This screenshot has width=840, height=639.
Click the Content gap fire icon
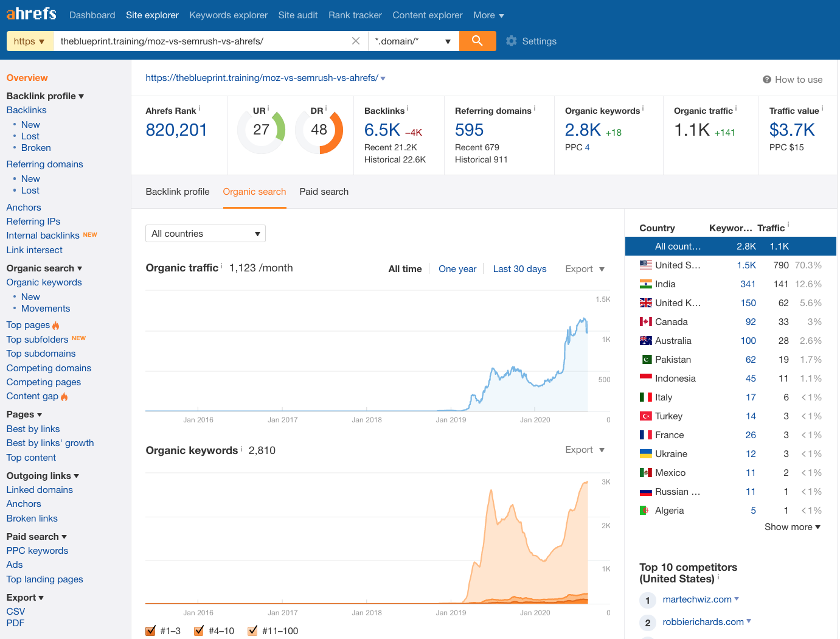[x=64, y=397]
